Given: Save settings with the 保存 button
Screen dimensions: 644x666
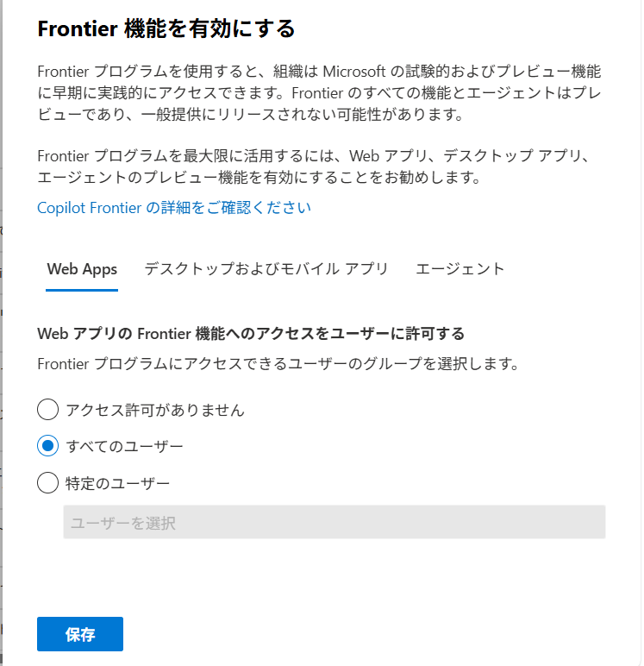Looking at the screenshot, I should pyautogui.click(x=80, y=634).
